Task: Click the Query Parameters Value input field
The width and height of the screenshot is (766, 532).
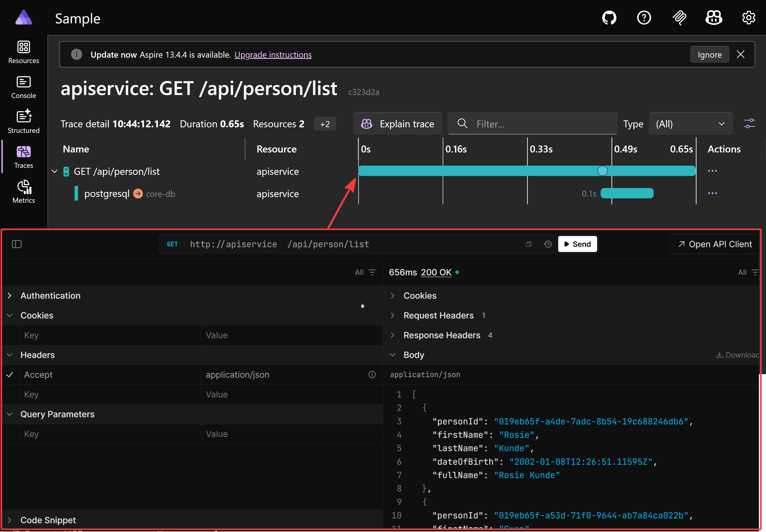Action: click(292, 434)
